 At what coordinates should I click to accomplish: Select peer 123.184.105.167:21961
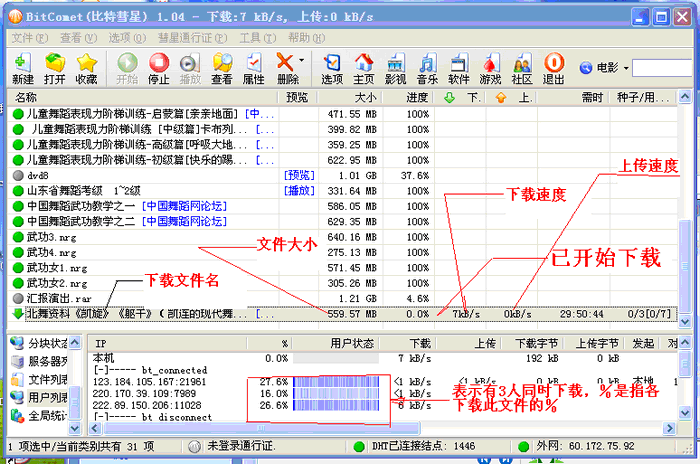149,382
